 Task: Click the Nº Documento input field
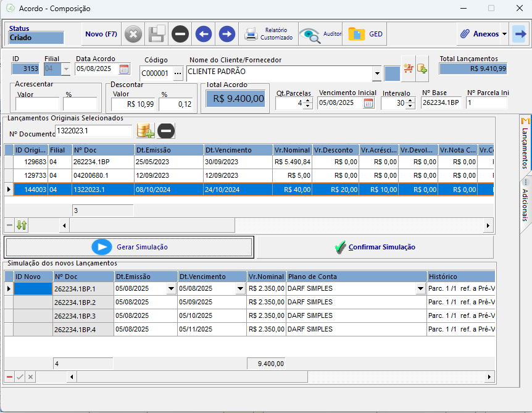(94, 131)
